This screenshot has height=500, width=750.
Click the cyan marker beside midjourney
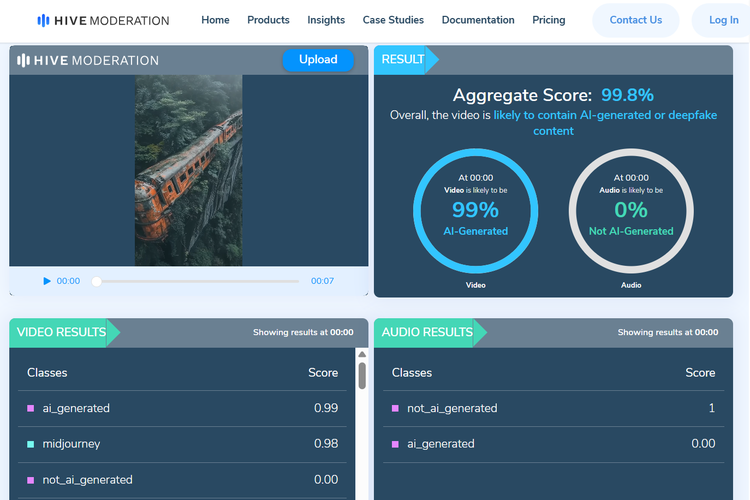click(31, 444)
